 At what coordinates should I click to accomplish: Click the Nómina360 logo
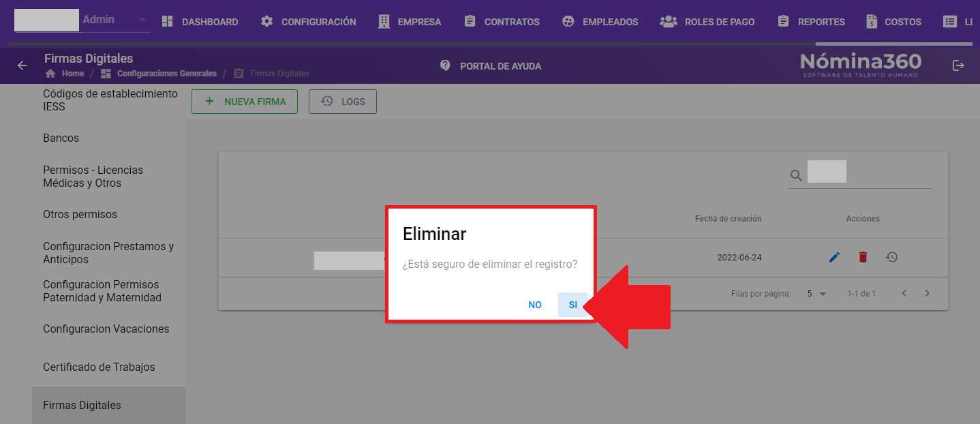click(861, 65)
